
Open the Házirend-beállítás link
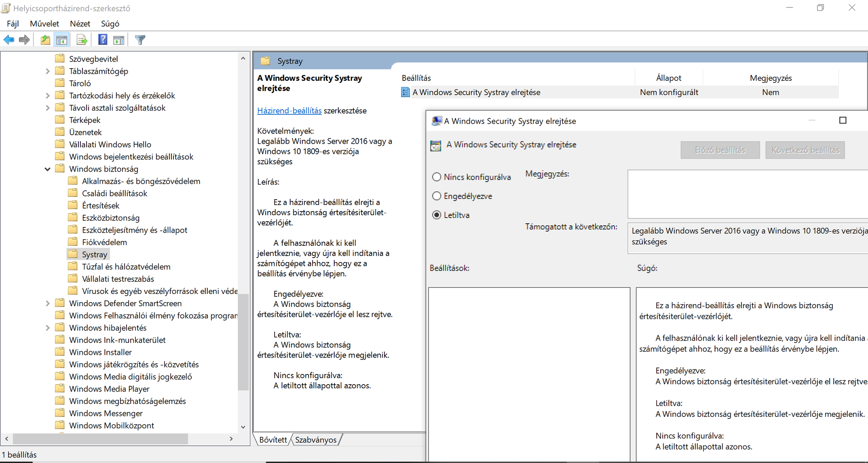pos(289,111)
